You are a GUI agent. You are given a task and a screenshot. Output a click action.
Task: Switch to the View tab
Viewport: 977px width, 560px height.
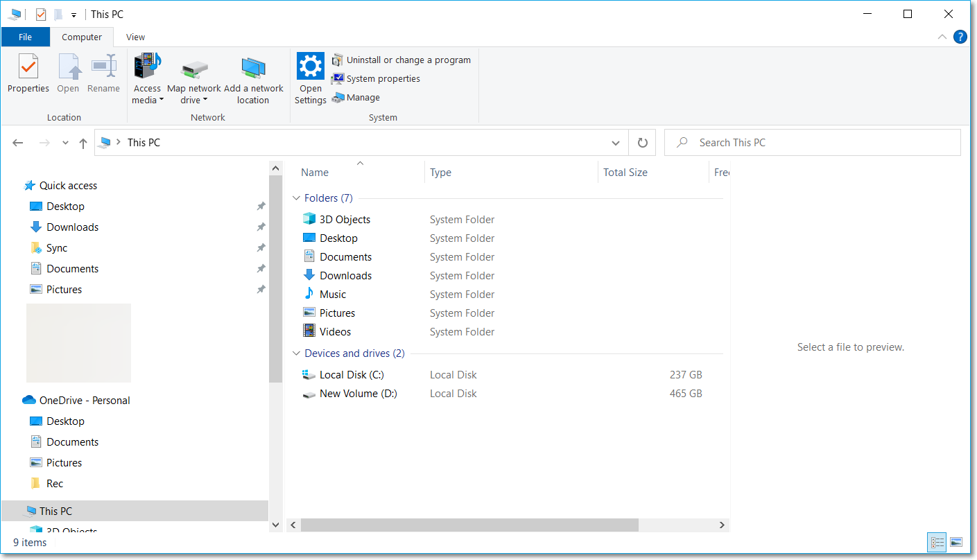click(135, 37)
